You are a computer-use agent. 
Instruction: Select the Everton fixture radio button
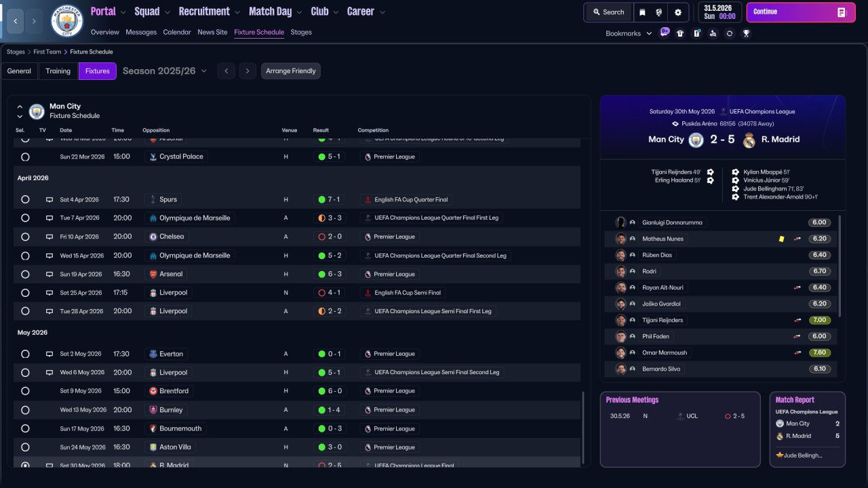pos(25,354)
